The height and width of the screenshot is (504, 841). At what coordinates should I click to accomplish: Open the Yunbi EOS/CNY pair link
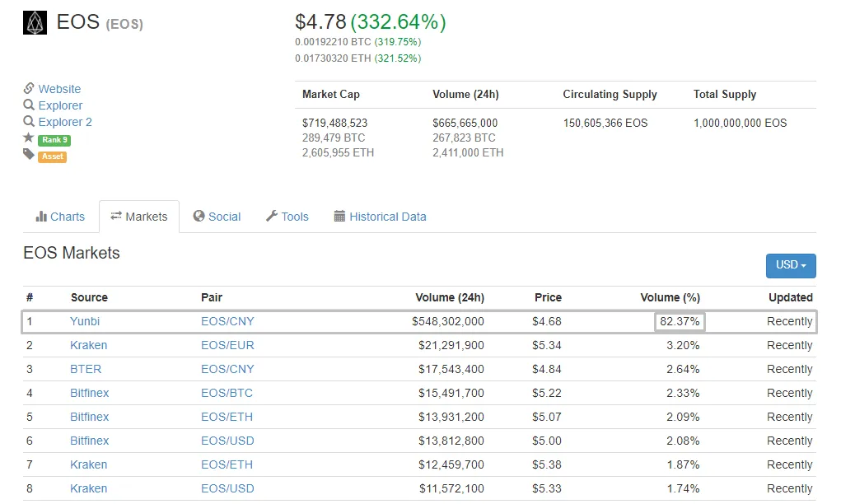[227, 321]
